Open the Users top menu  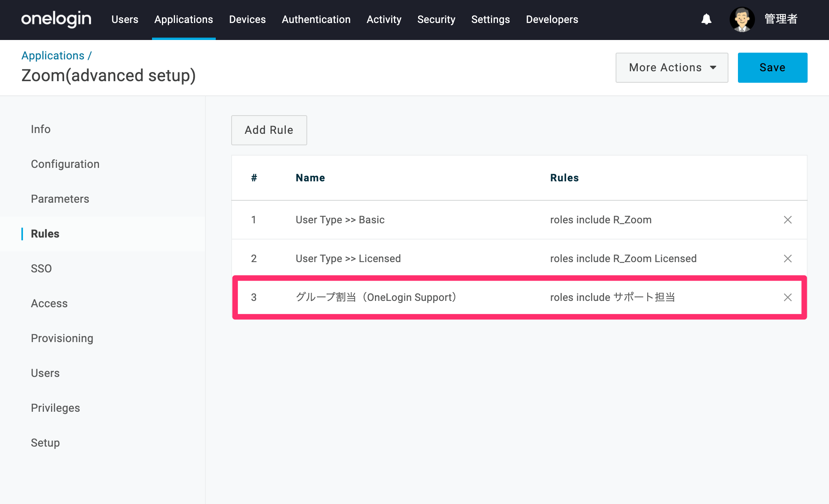[125, 19]
